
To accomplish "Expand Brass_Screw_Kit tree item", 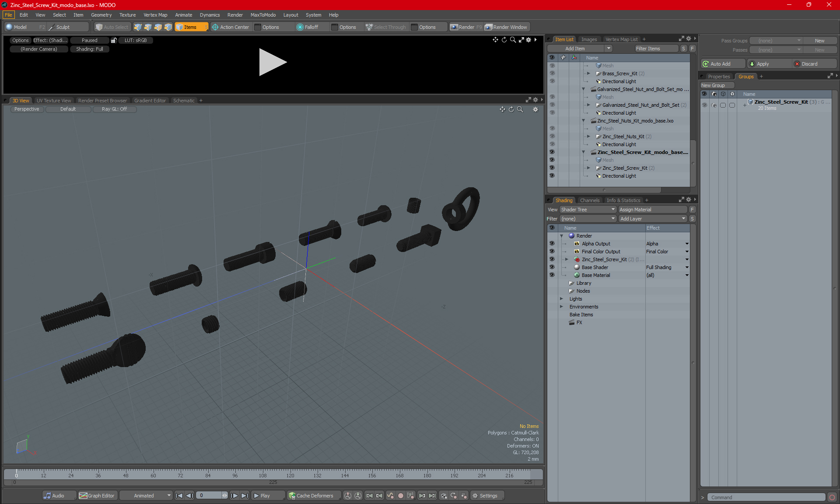I will [x=588, y=73].
